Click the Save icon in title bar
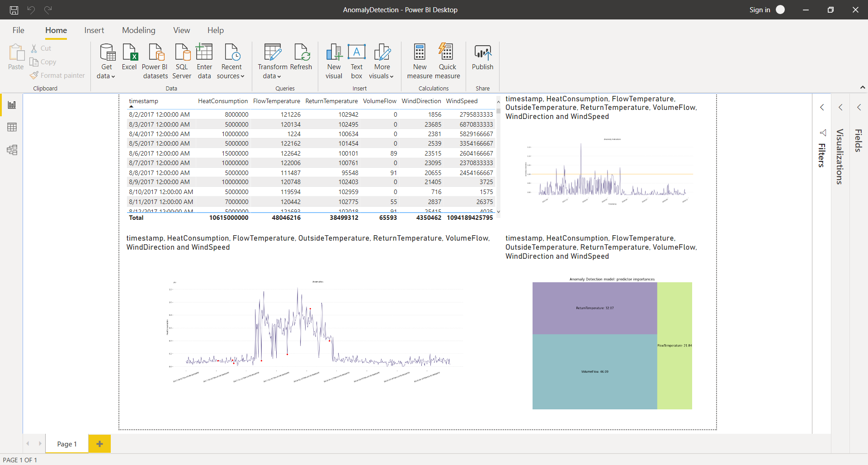This screenshot has width=868, height=465. pyautogui.click(x=14, y=10)
